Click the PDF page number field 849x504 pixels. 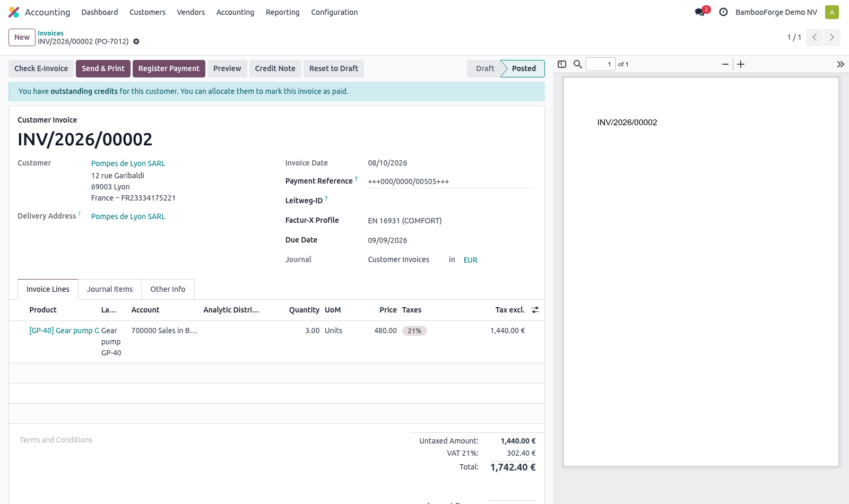tap(601, 64)
